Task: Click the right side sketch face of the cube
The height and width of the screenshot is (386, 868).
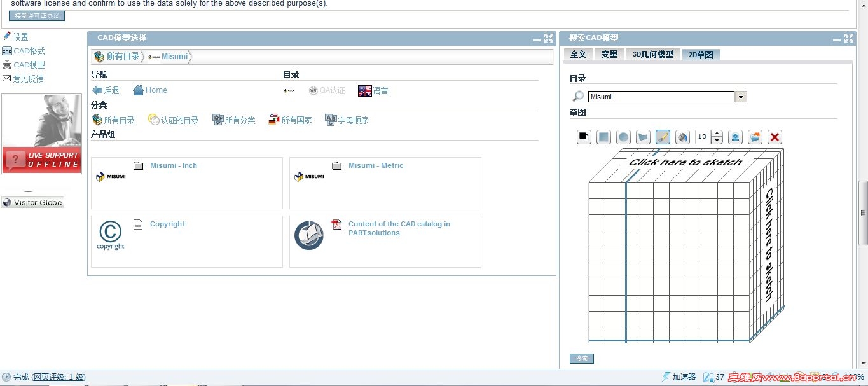Action: (768, 245)
